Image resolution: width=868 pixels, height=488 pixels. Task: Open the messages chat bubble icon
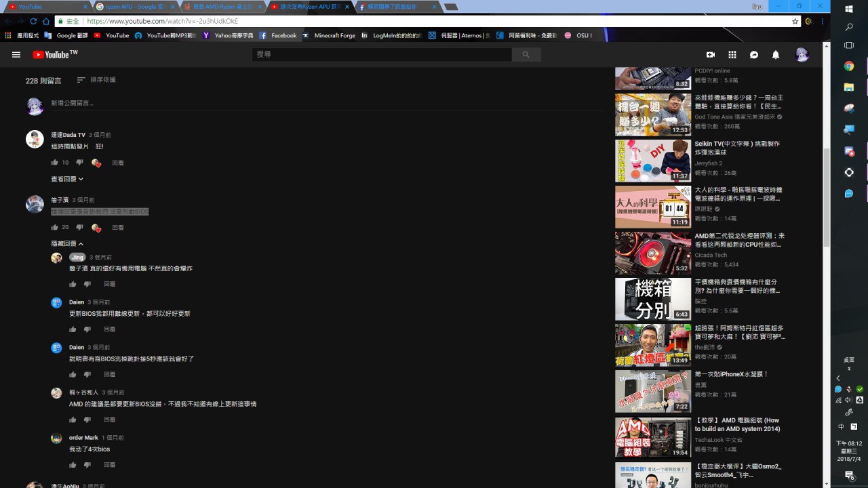[x=754, y=55]
